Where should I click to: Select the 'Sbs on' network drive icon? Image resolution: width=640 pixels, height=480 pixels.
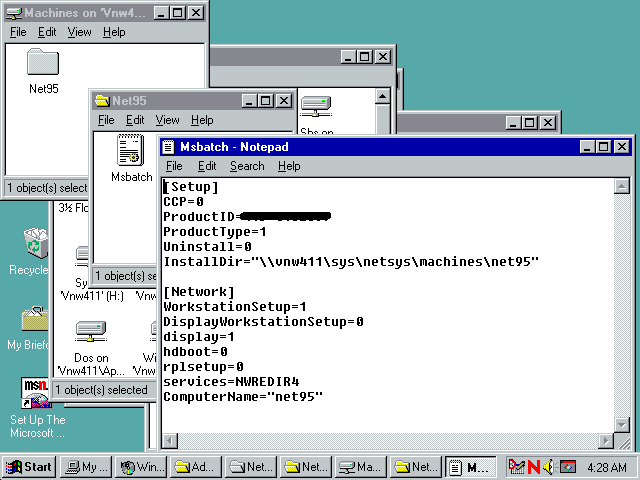316,106
